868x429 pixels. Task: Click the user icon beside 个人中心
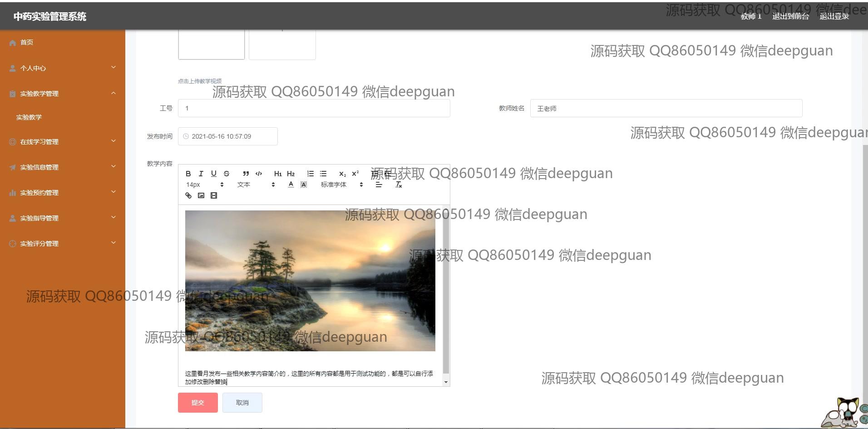click(x=12, y=68)
